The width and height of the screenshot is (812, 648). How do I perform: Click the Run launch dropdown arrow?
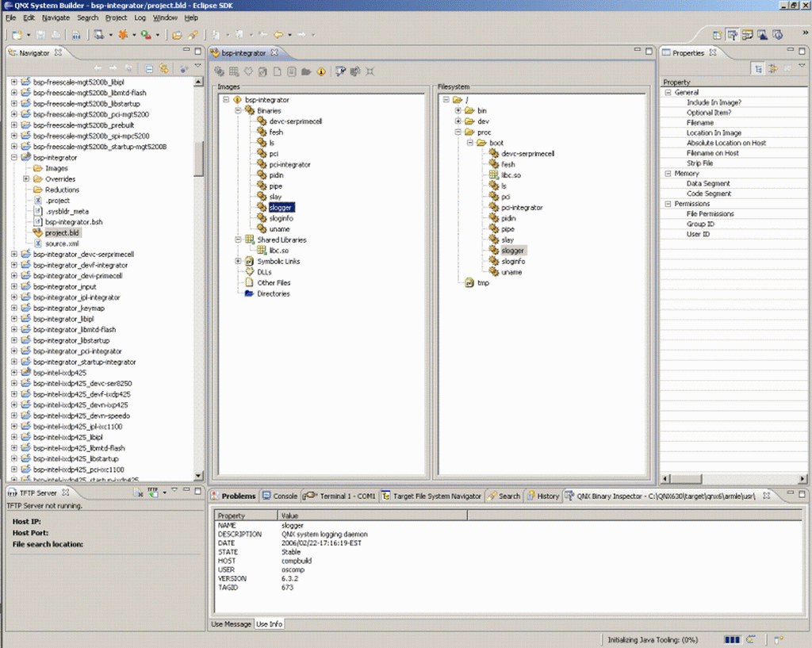pos(158,35)
